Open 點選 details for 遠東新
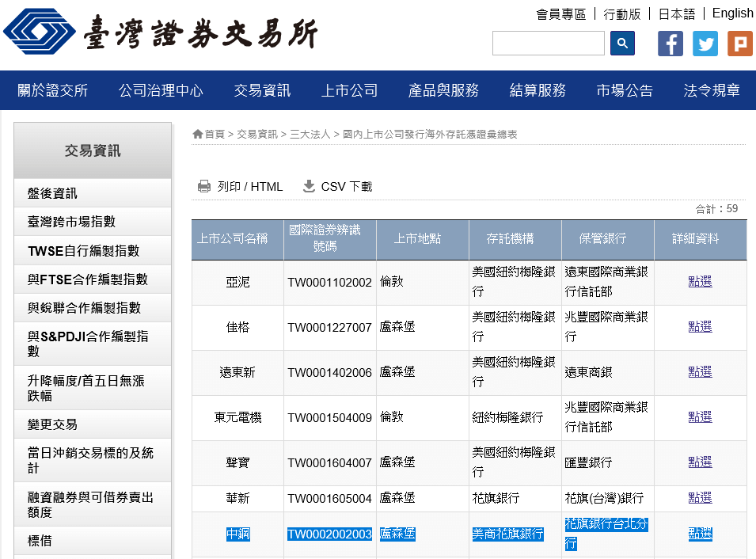Screen dimensions: 756x559 [700, 372]
